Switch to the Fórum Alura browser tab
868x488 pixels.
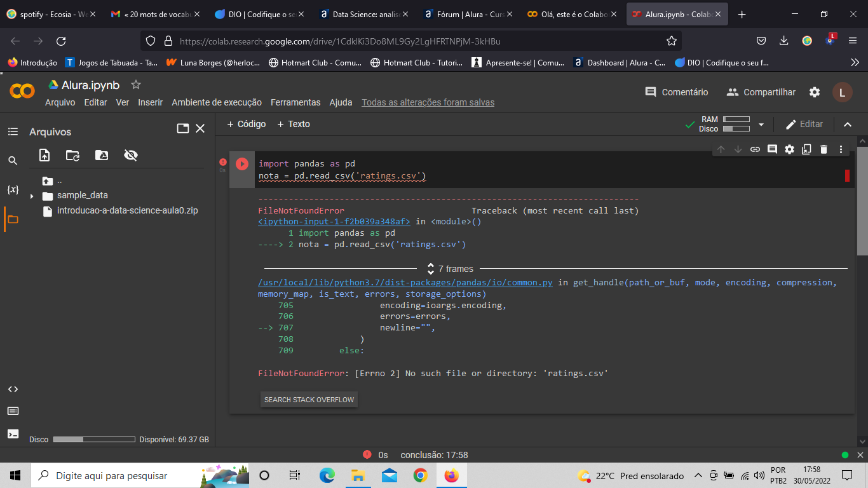tap(469, 14)
